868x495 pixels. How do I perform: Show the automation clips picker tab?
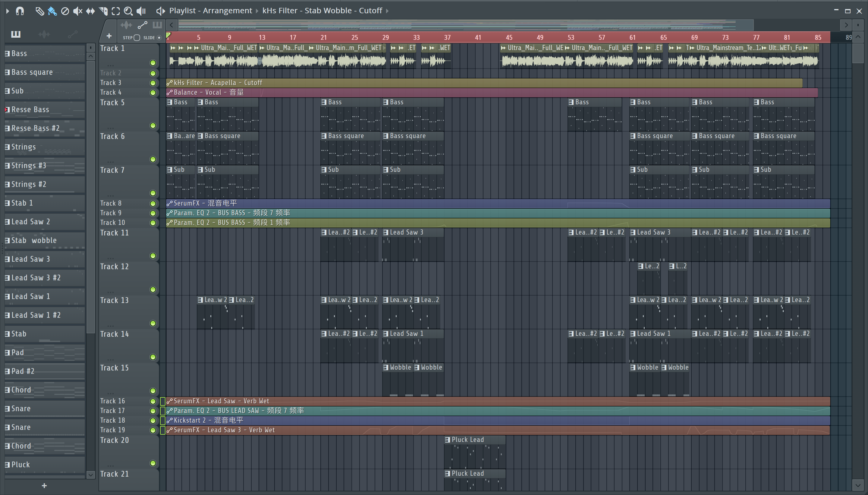coord(72,34)
